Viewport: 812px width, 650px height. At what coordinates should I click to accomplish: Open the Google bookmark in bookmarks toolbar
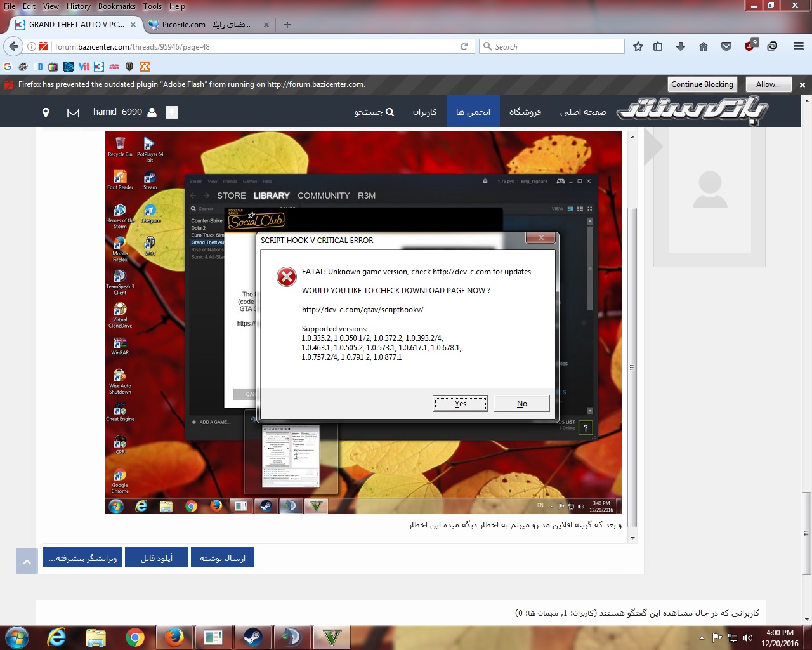click(x=8, y=67)
